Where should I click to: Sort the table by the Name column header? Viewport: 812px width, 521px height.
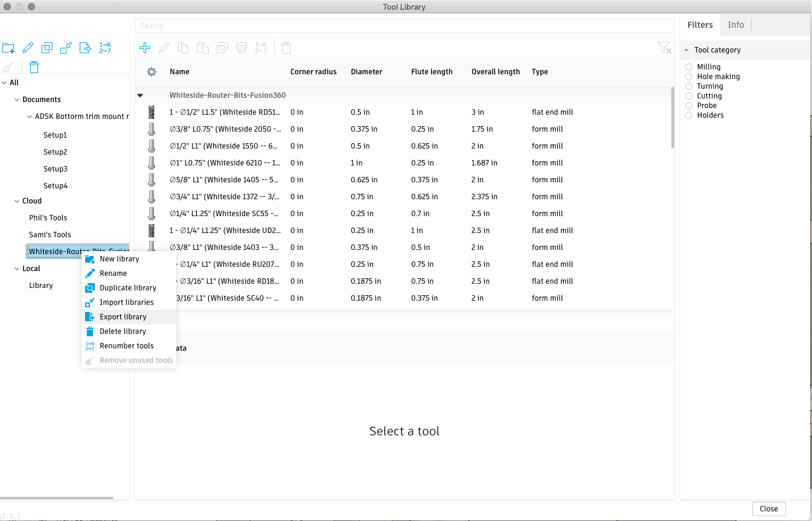tap(179, 72)
